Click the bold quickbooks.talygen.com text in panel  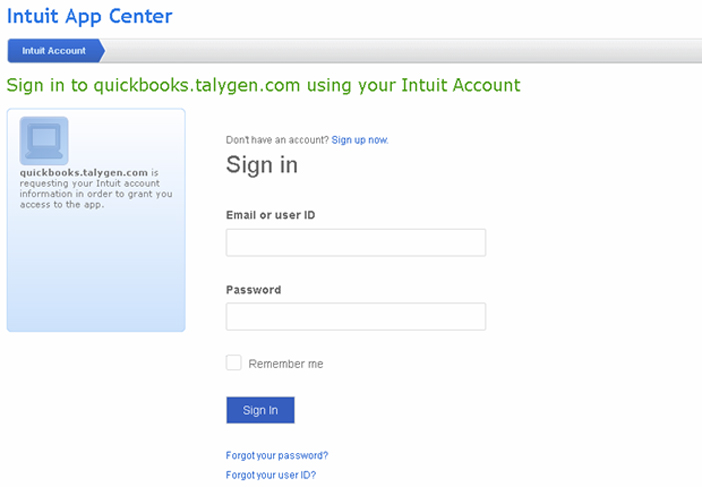[84, 173]
